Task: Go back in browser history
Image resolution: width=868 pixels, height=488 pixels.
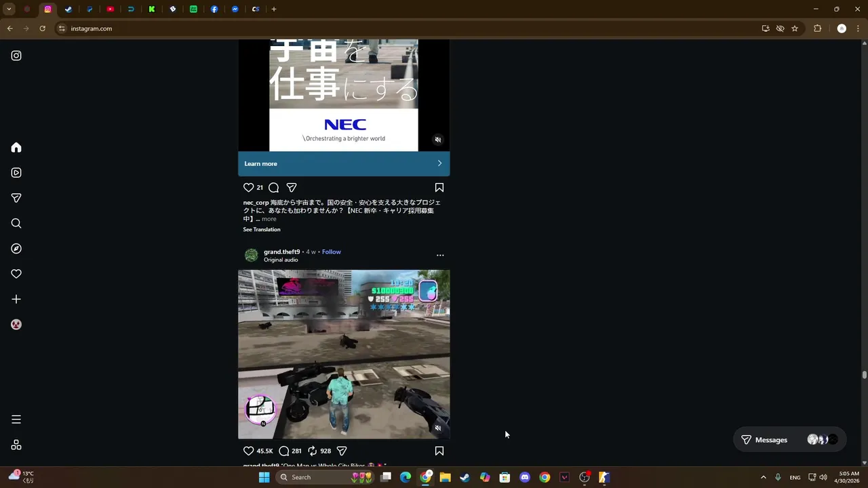Action: click(9, 28)
